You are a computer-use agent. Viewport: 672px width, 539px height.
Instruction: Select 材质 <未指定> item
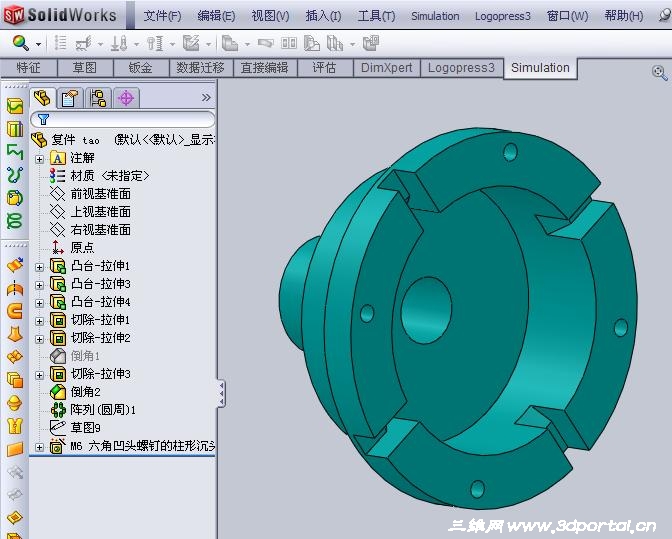[109, 176]
